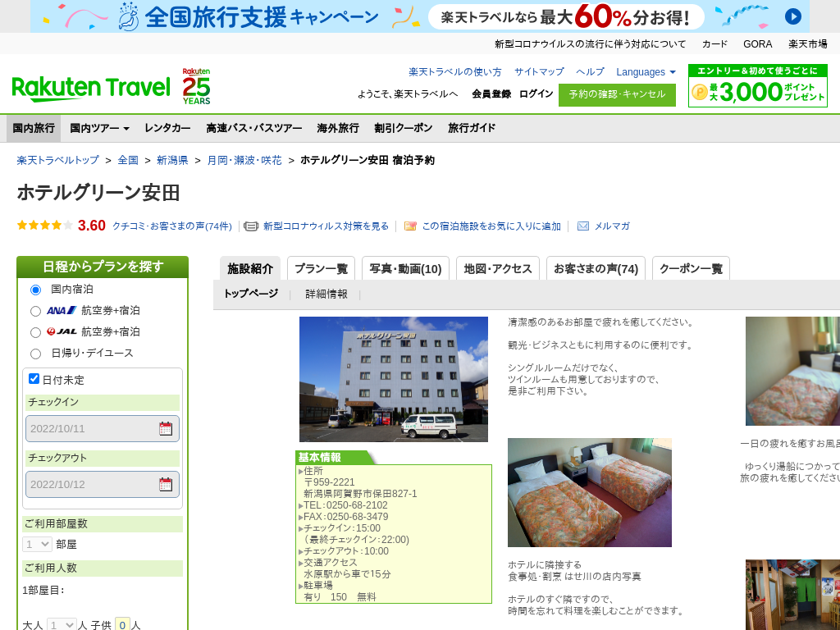Screen dimensions: 840x630
Task: Click the メルマガ link
Action: tap(612, 226)
